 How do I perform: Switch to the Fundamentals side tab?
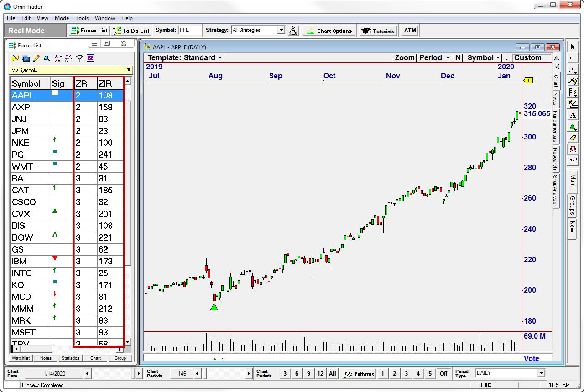click(556, 126)
